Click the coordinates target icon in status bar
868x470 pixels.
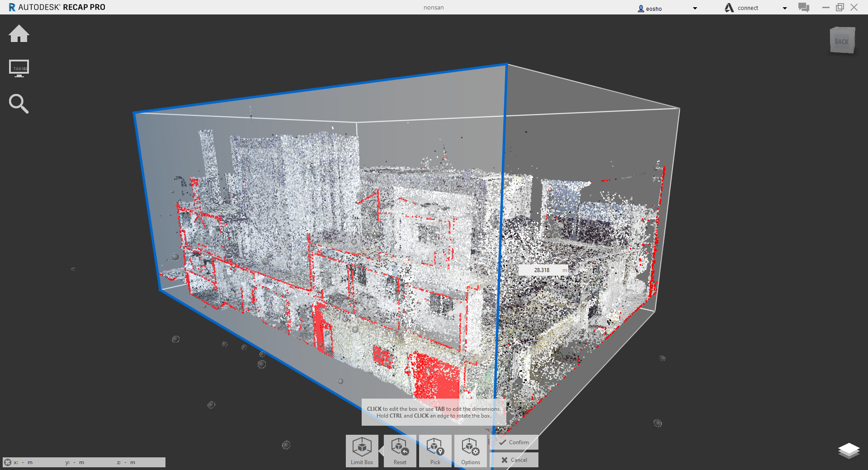(x=8, y=462)
